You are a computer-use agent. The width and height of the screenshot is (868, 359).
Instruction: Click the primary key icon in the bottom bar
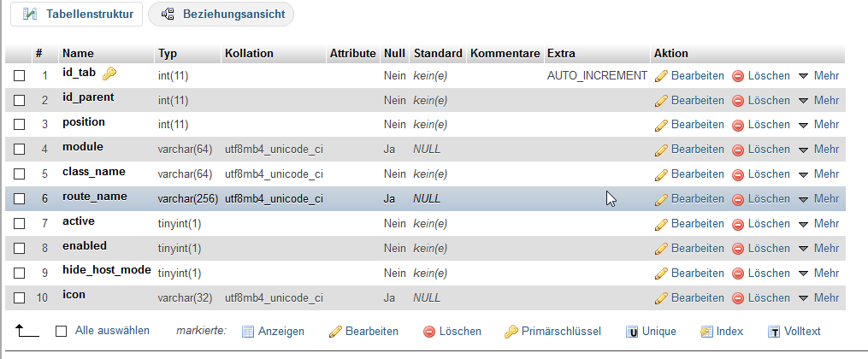pos(511,332)
